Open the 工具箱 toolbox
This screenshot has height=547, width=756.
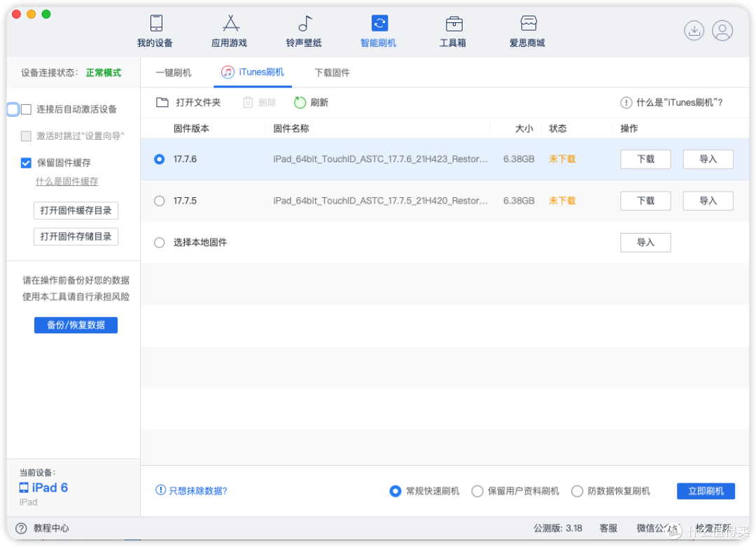pyautogui.click(x=453, y=31)
